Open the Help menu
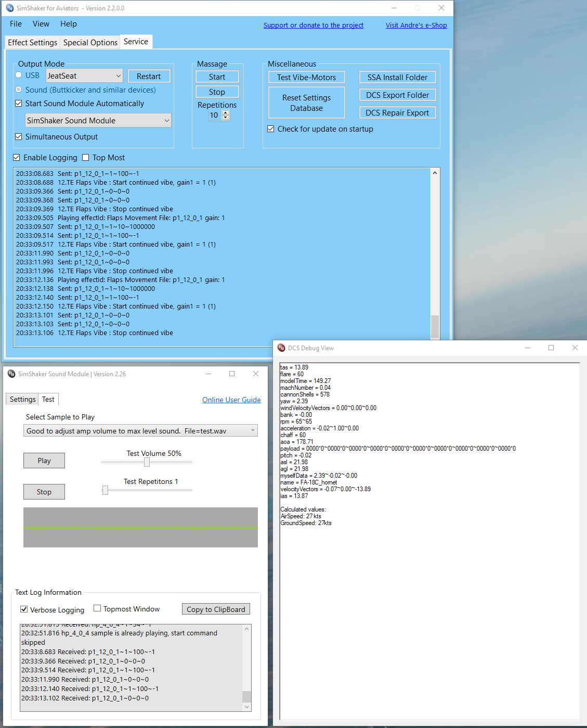The width and height of the screenshot is (587, 728). coord(69,24)
